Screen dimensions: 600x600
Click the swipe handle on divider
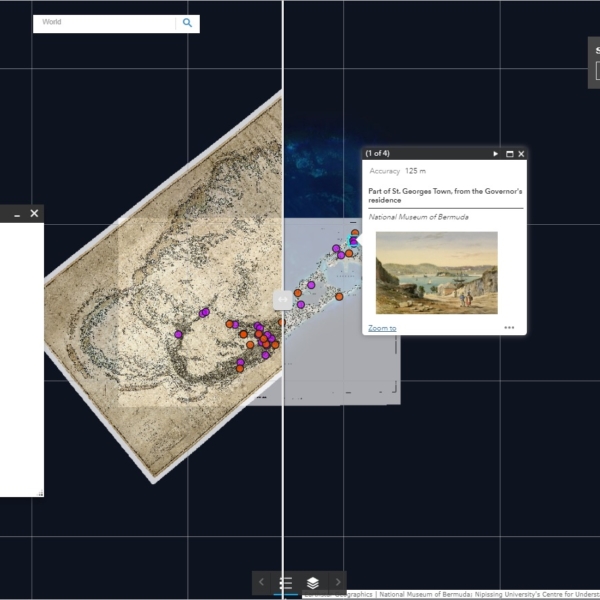(283, 299)
